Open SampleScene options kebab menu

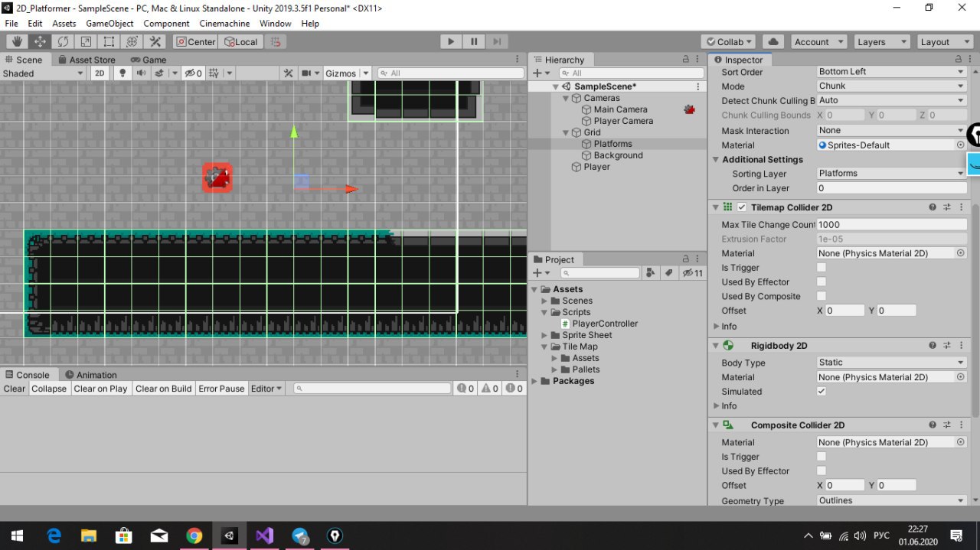[x=697, y=86]
